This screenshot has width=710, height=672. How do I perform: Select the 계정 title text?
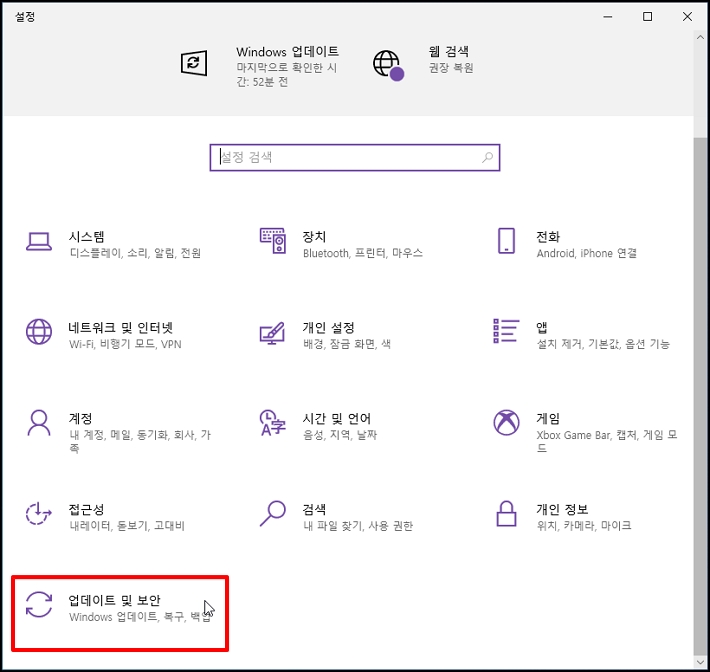click(x=81, y=418)
